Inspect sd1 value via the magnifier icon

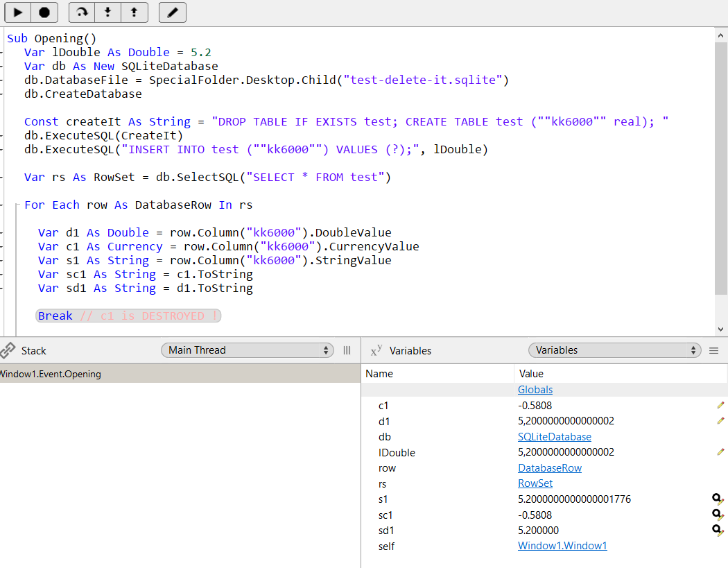717,530
